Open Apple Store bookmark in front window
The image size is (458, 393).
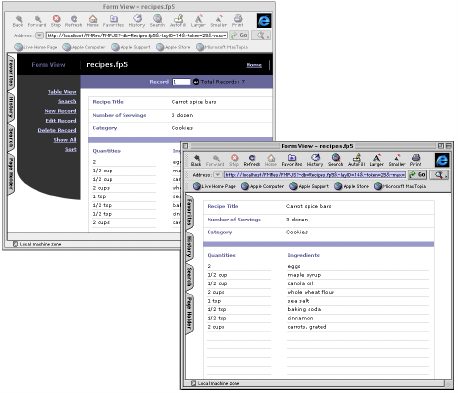click(x=352, y=186)
